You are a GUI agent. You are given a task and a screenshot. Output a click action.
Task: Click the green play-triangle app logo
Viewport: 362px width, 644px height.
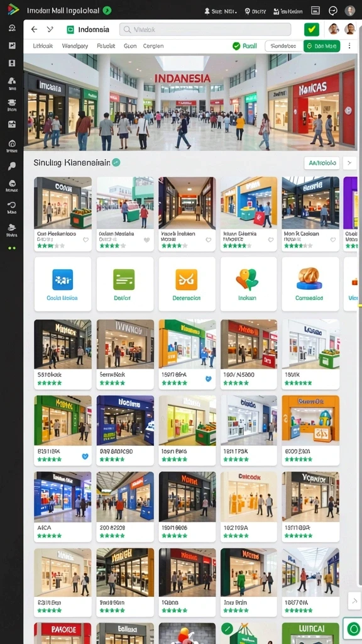[x=13, y=9]
